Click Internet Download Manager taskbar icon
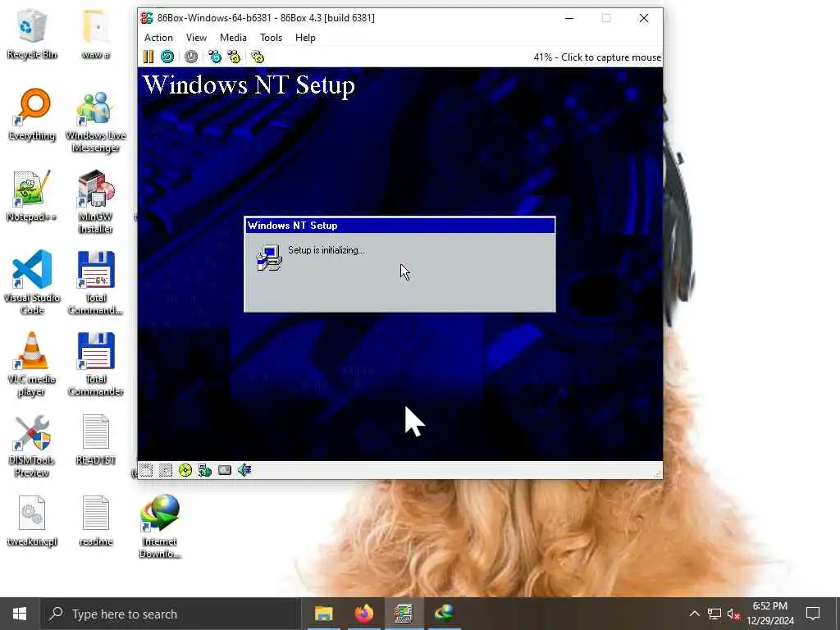 (444, 614)
